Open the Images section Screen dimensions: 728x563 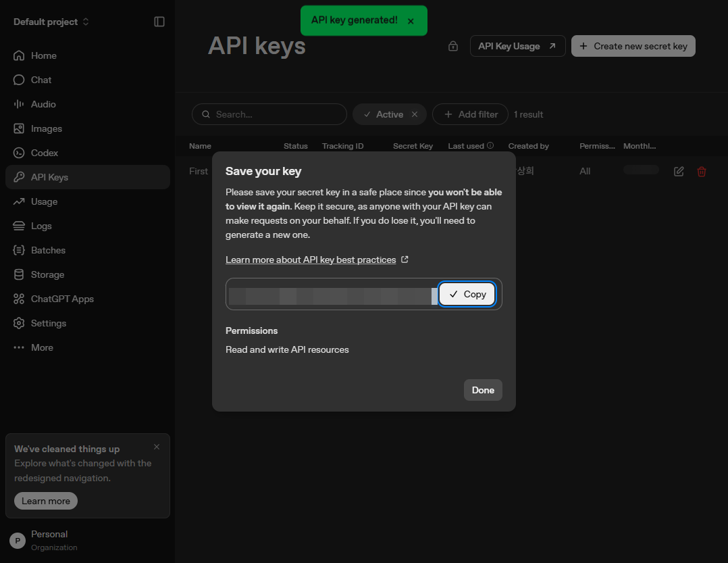(87, 128)
